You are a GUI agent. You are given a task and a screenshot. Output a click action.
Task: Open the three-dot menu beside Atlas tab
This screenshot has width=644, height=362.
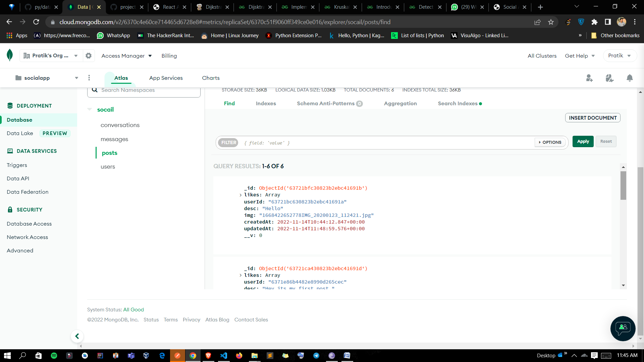click(x=89, y=77)
